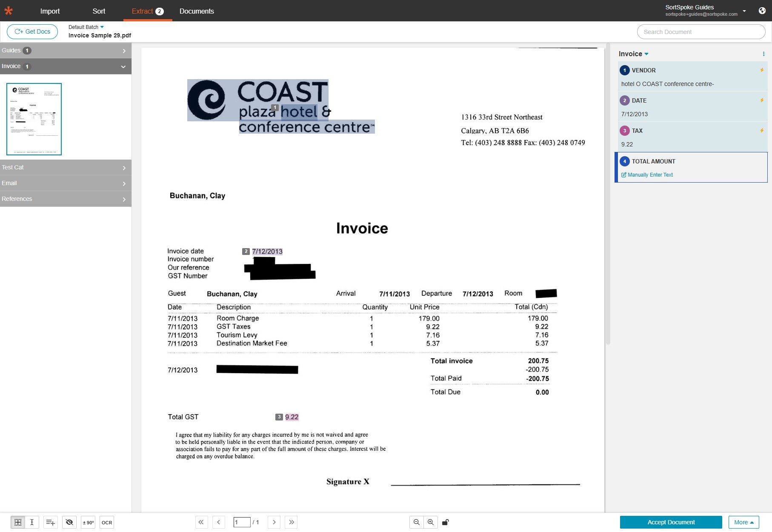This screenshot has height=532, width=772.
Task: Select the text cursor selection tool
Action: (x=32, y=522)
